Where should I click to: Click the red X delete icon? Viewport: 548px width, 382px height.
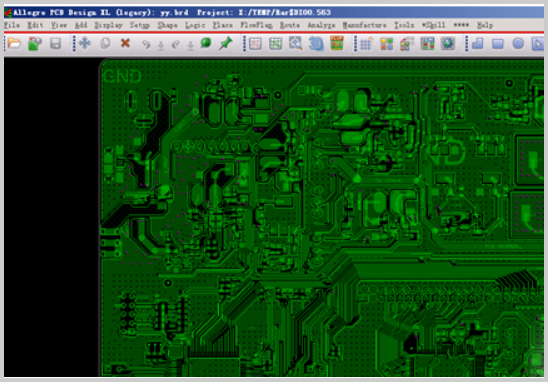tap(125, 43)
